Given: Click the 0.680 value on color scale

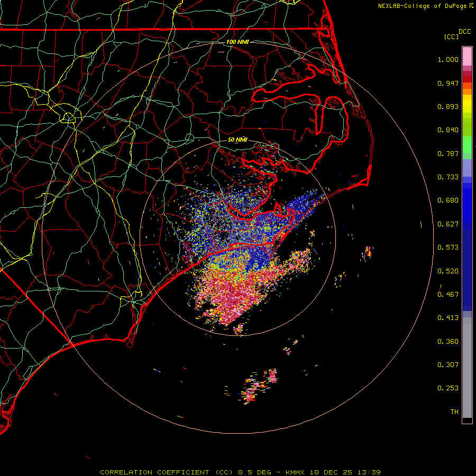Looking at the screenshot, I should point(448,200).
